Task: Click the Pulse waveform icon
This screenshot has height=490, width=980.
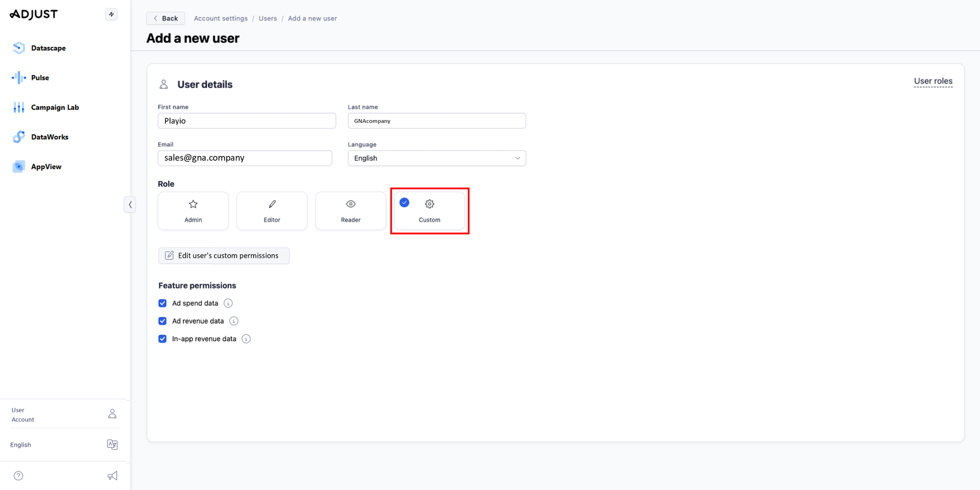Action: [x=19, y=78]
